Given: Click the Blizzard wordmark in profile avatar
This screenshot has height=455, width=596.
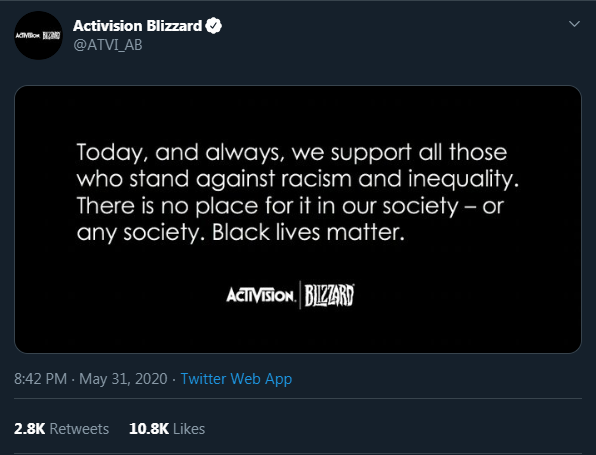Looking at the screenshot, I should (51, 36).
